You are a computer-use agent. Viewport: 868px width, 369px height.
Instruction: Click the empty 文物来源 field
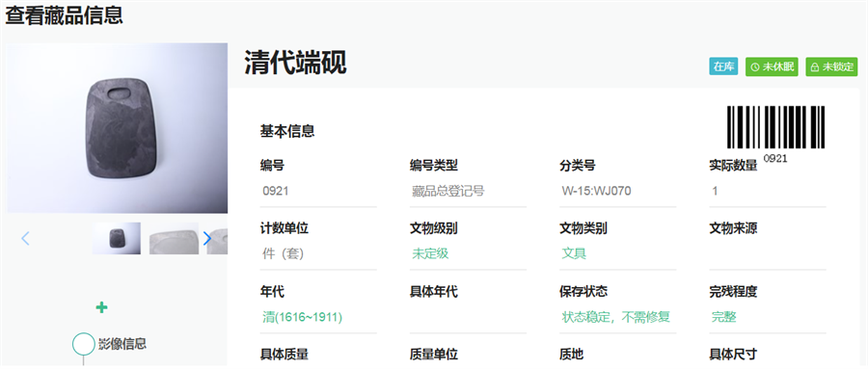tap(768, 254)
